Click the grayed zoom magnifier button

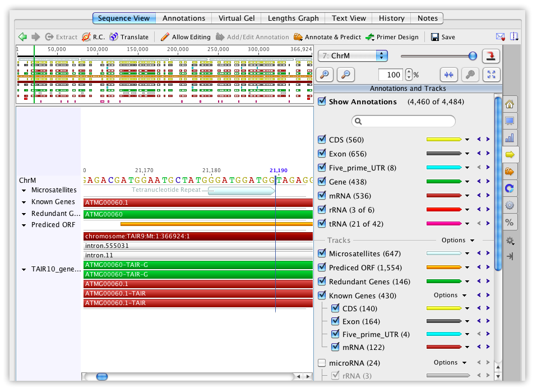pos(470,75)
